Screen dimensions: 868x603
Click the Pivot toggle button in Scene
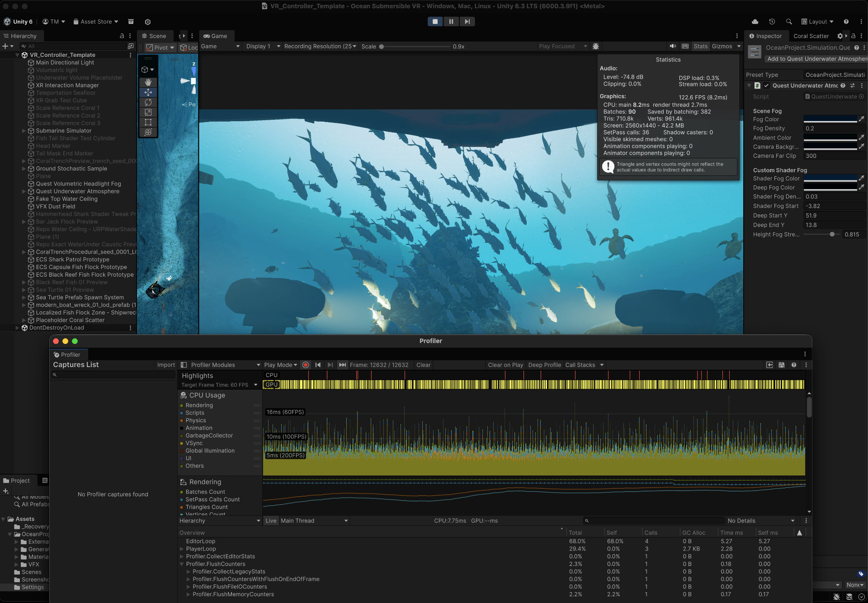click(x=161, y=47)
